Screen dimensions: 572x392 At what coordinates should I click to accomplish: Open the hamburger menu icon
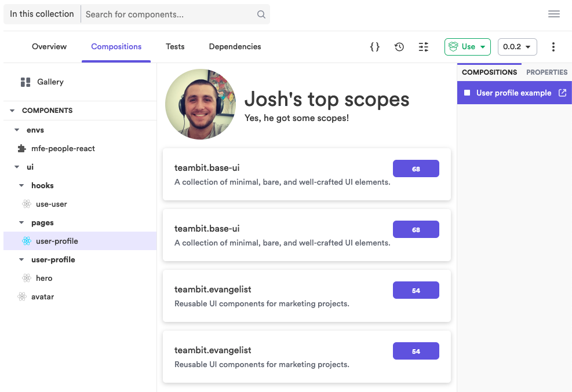[554, 14]
